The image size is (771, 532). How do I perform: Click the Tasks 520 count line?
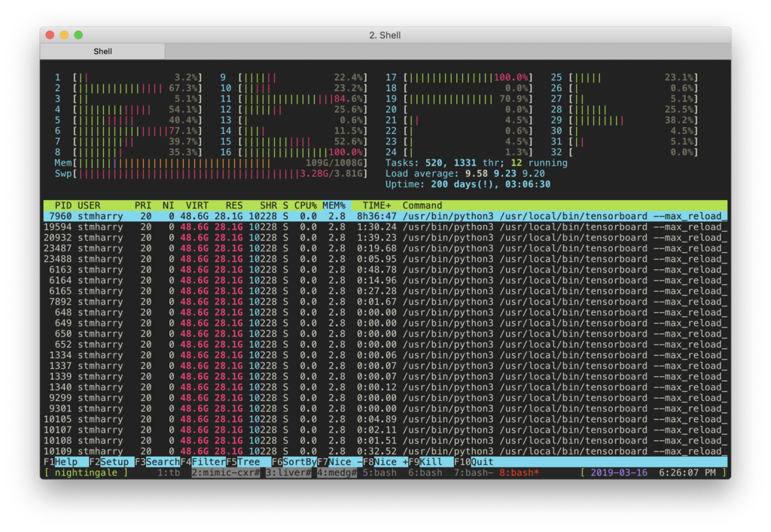tap(477, 163)
